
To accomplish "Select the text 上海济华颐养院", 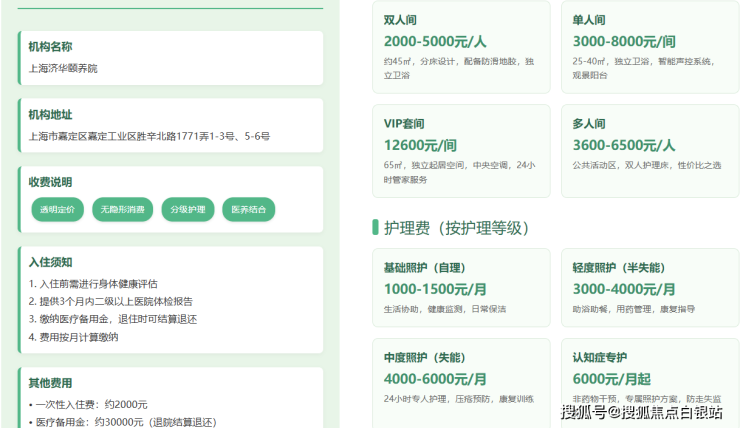I will tap(63, 68).
